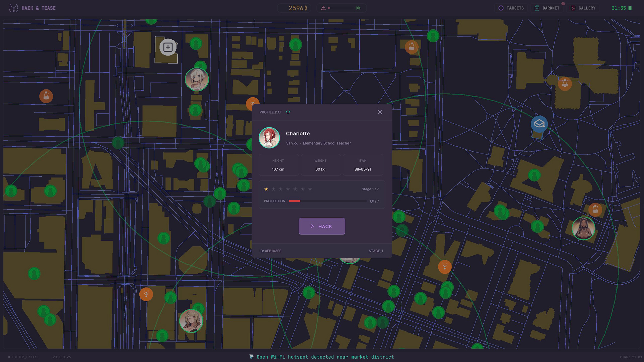The image size is (644, 362).
Task: Close the PROFILE.DAT dialog
Action: coord(380,112)
